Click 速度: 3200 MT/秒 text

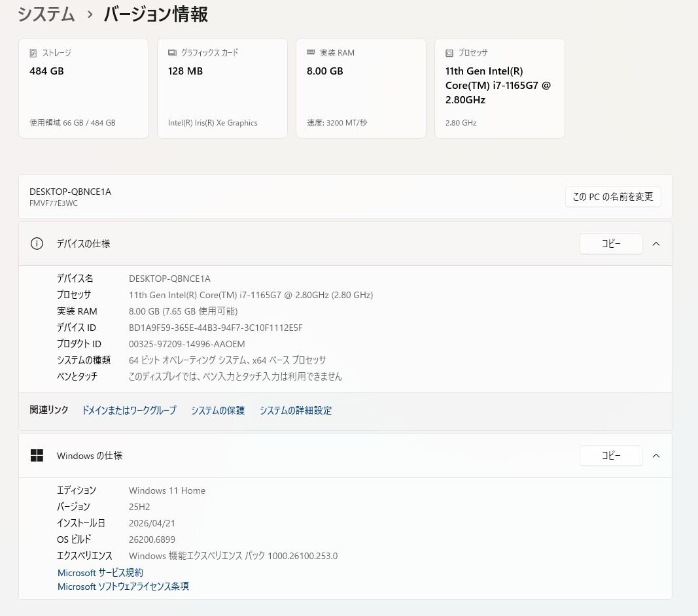337,123
